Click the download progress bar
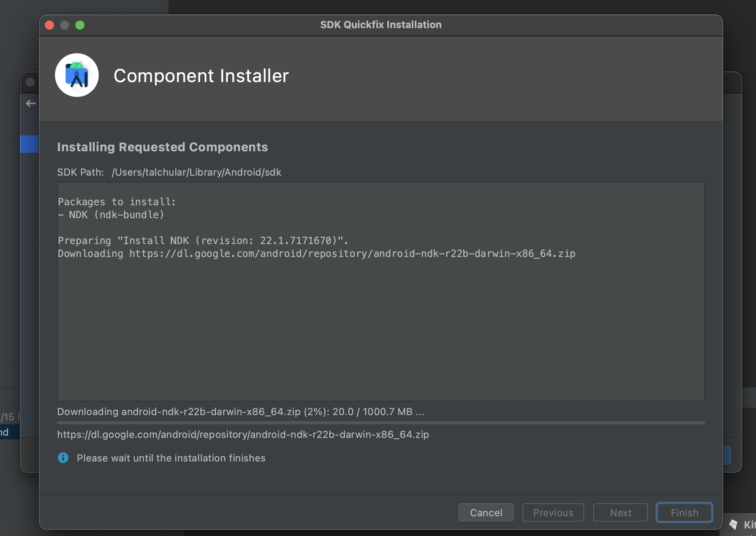 pyautogui.click(x=380, y=423)
